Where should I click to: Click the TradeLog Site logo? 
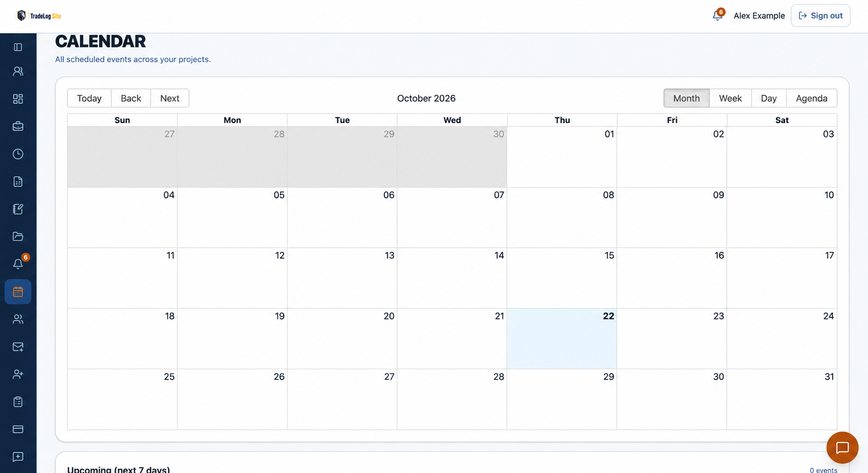pos(39,16)
